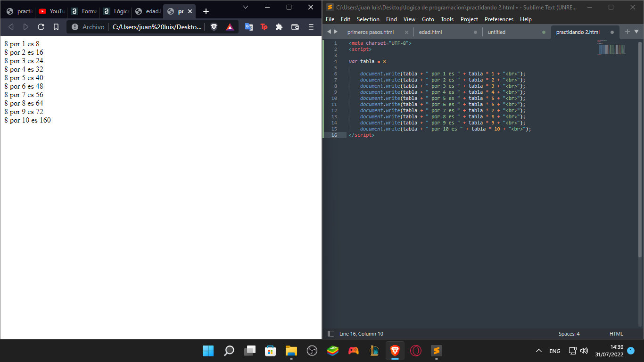
Task: Open Opera browser from taskbar
Action: coord(415,351)
